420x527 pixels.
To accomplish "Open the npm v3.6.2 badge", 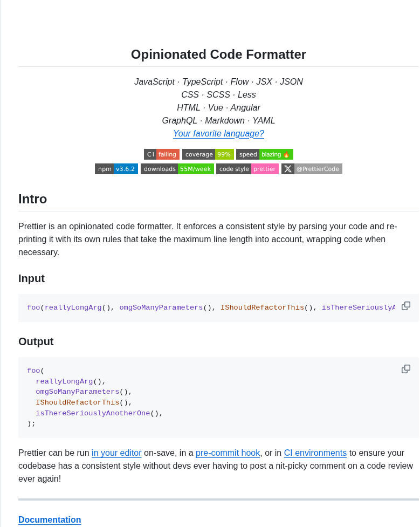I will (116, 169).
